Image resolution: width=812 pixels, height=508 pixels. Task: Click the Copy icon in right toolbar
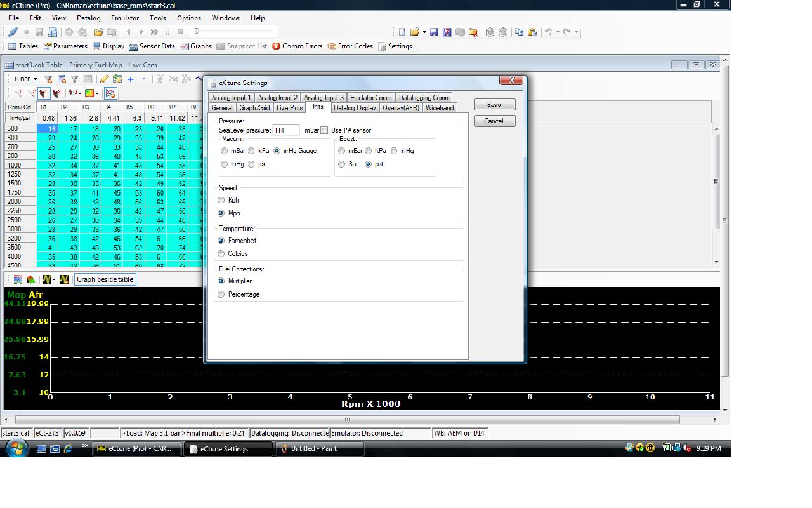[520, 32]
